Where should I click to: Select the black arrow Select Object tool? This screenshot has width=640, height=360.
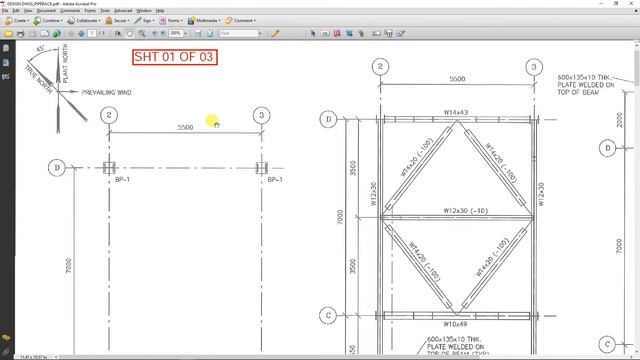313,33
